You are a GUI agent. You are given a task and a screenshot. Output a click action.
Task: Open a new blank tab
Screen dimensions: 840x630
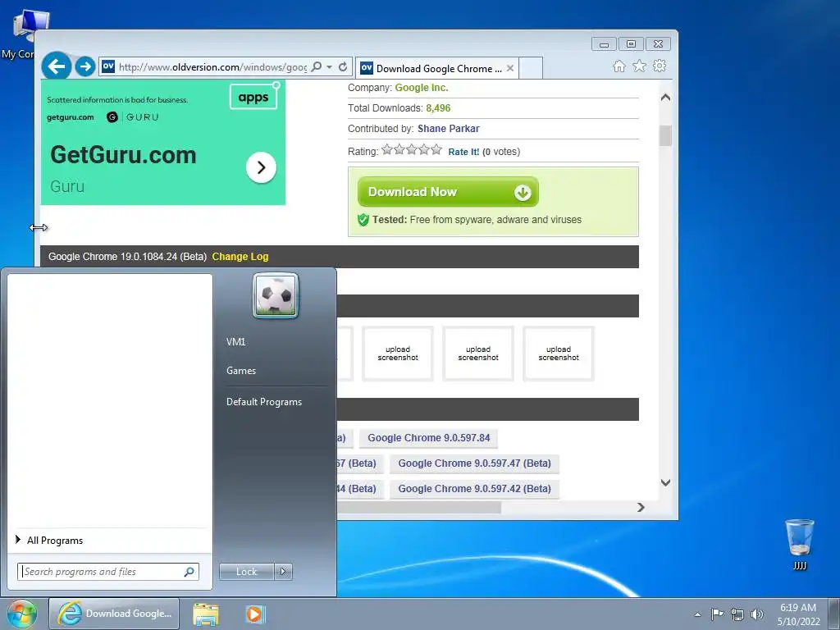[x=531, y=68]
